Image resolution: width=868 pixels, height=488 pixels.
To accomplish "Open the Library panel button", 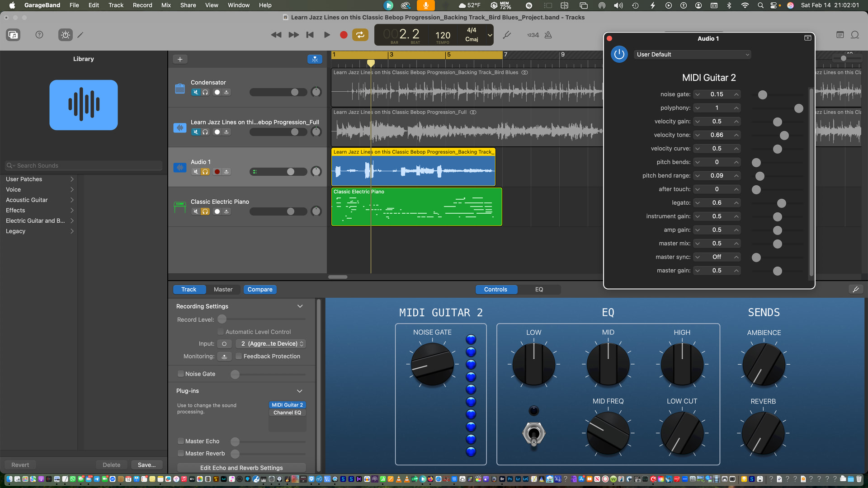I will [13, 35].
